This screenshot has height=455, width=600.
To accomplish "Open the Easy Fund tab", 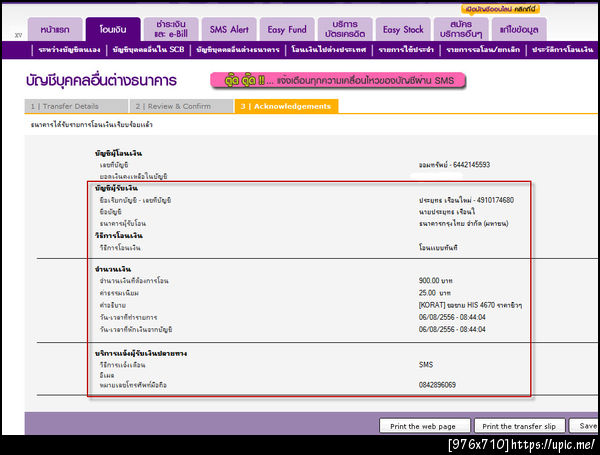I will click(287, 29).
